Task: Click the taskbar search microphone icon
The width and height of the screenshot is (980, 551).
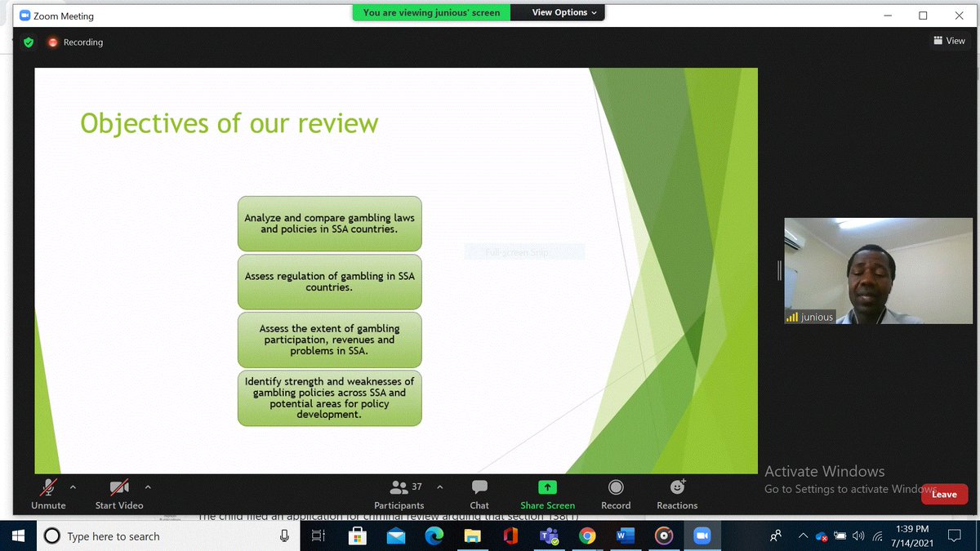Action: pyautogui.click(x=284, y=536)
